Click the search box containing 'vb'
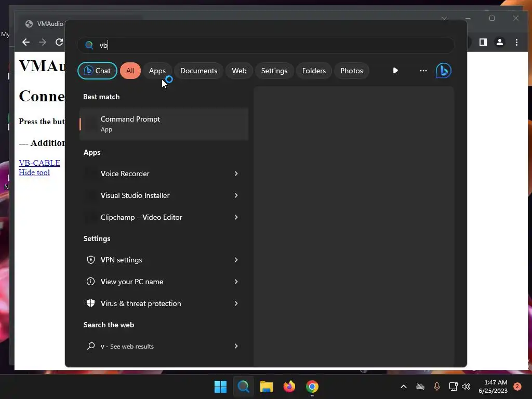This screenshot has width=532, height=399. (265, 45)
